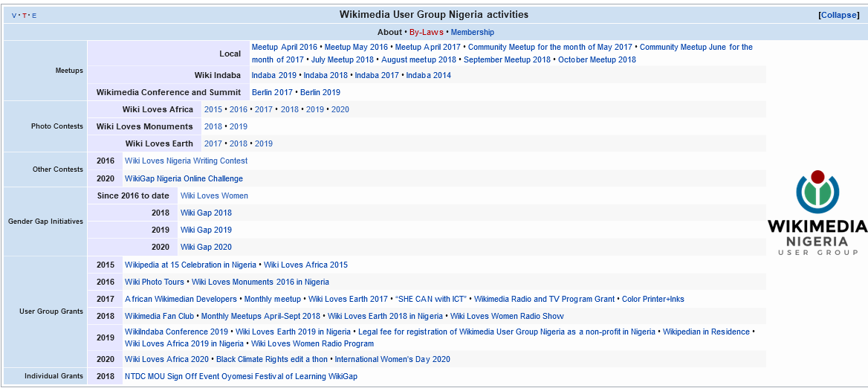Open the Indaba 2017 link
Viewport: 868px width, 391px height.
click(377, 75)
